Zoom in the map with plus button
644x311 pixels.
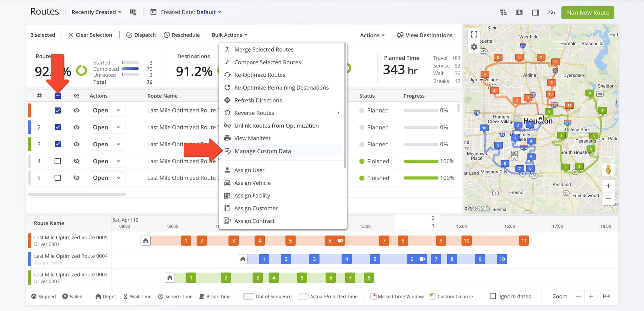click(x=608, y=186)
